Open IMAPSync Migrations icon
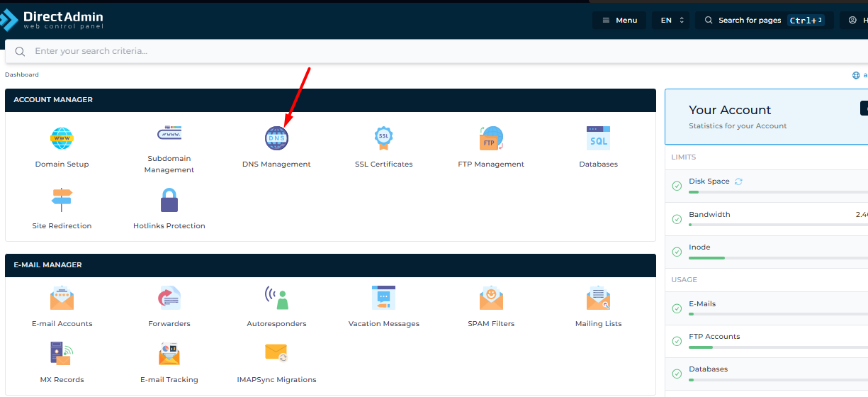The height and width of the screenshot is (397, 868). 276,353
